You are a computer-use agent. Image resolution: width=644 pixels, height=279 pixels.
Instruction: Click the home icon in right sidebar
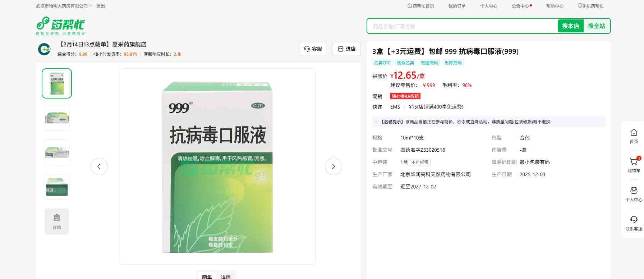click(634, 133)
